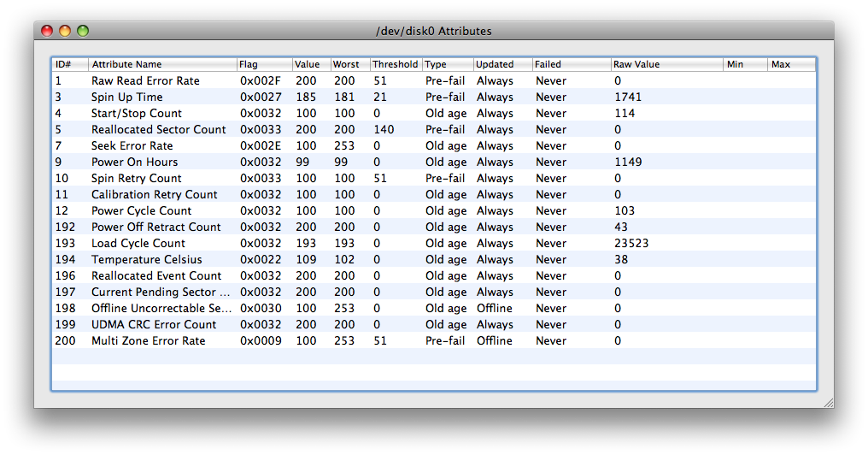Image resolution: width=868 pixels, height=455 pixels.
Task: Select the Reallocated Event Count row
Action: point(434,276)
